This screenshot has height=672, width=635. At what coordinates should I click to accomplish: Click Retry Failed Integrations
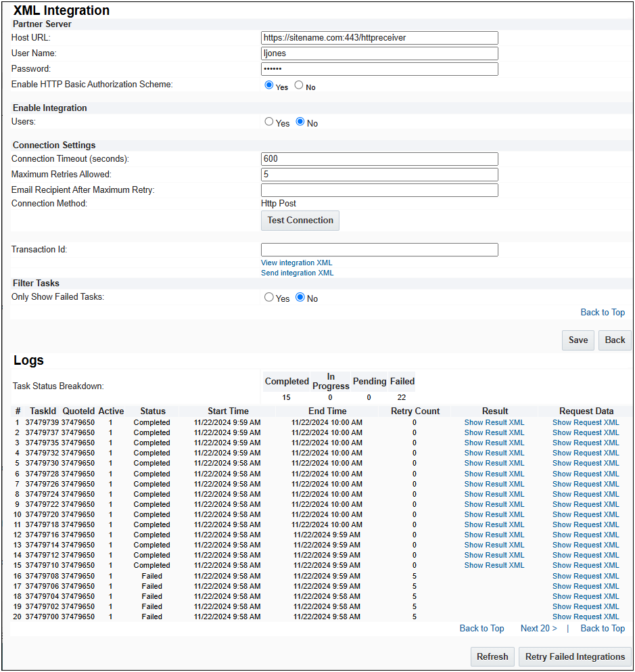click(x=574, y=656)
